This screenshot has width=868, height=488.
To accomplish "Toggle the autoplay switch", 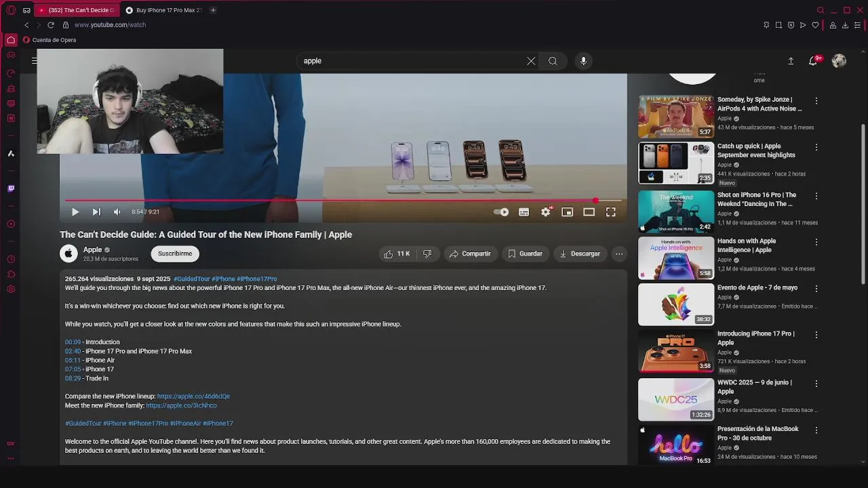I will (x=501, y=212).
